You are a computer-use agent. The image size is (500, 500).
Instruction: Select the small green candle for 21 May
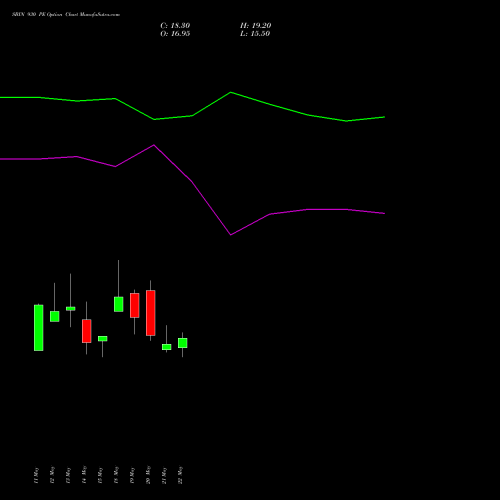(167, 347)
